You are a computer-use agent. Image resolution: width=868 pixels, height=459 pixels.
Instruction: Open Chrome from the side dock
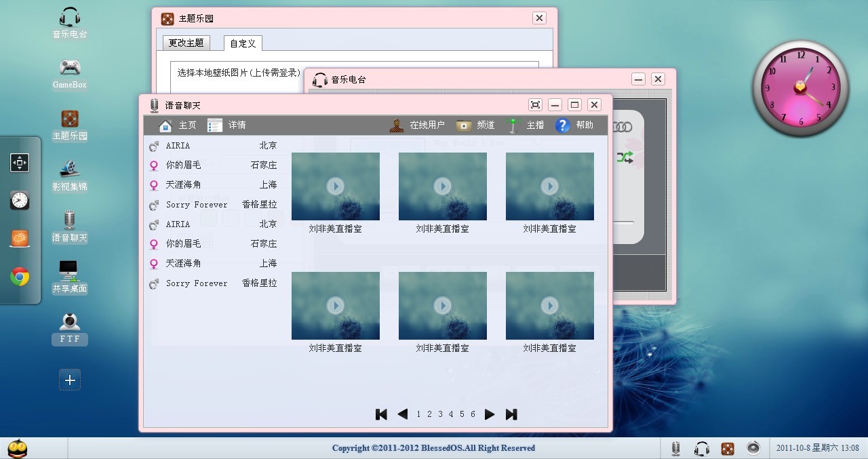point(20,277)
